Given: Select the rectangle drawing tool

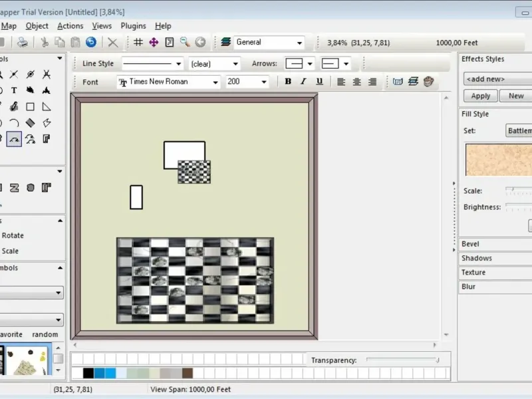Looking at the screenshot, I should [x=30, y=107].
